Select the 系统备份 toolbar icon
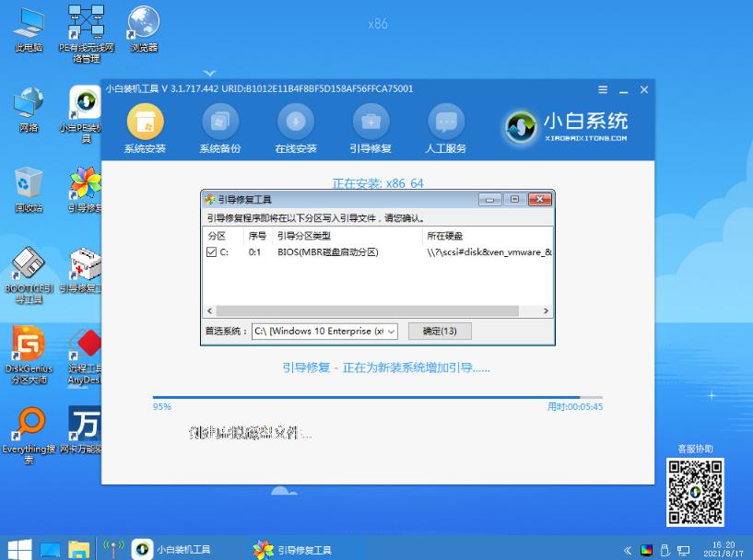This screenshot has width=753, height=560. coord(220,122)
